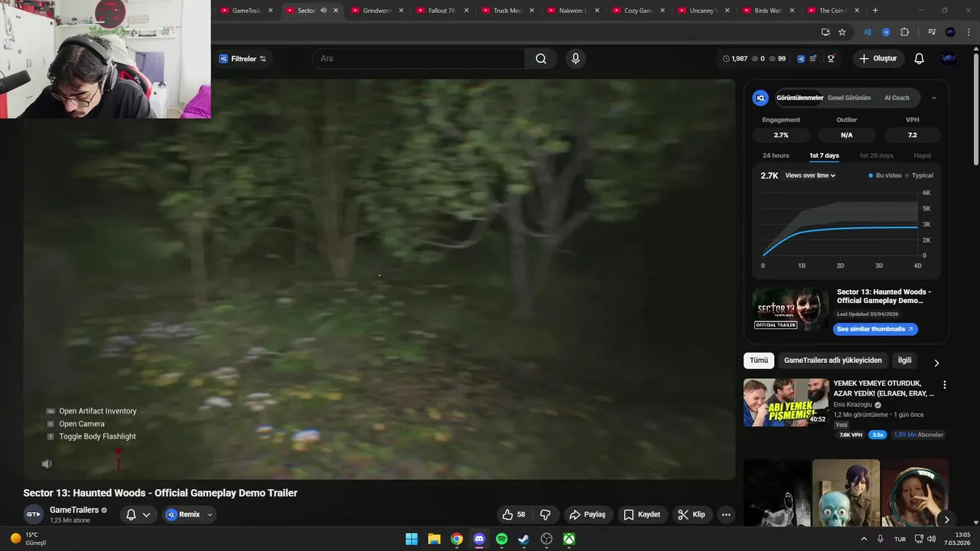Dislike the video with thumbs down
Viewport: 980px width, 551px height.
545,514
